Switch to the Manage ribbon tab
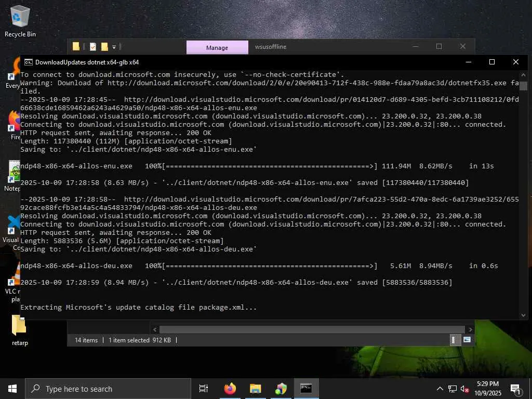The height and width of the screenshot is (399, 532). point(217,47)
